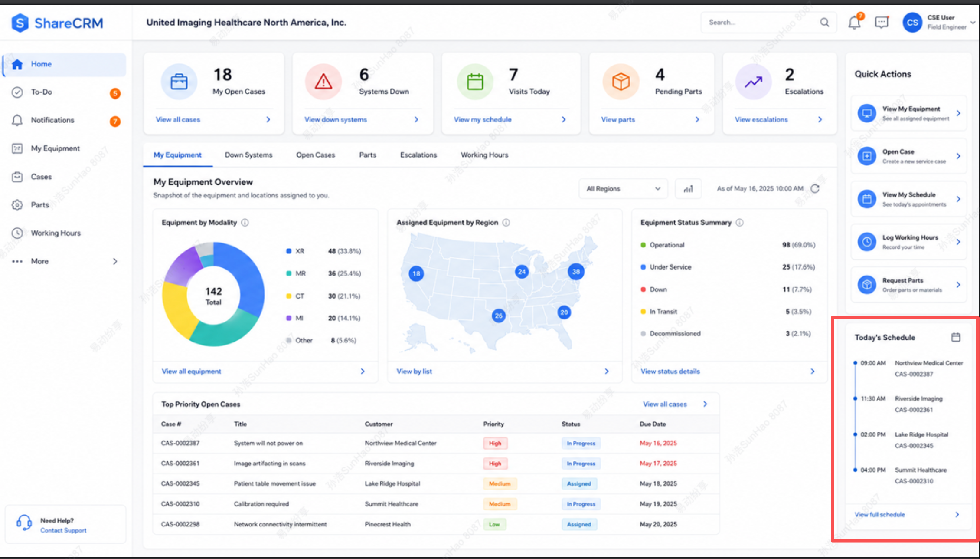This screenshot has width=980, height=559.
Task: Select the Working Hours tab
Action: [x=484, y=155]
